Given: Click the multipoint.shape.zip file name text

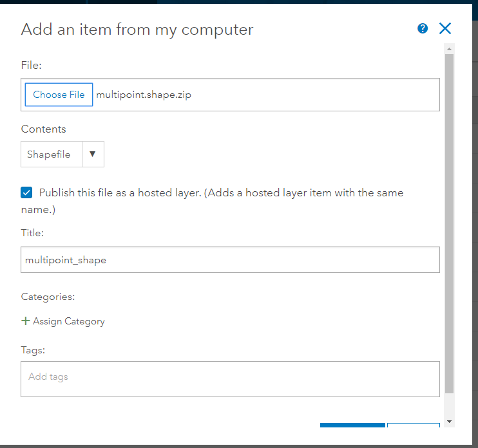Looking at the screenshot, I should point(144,95).
